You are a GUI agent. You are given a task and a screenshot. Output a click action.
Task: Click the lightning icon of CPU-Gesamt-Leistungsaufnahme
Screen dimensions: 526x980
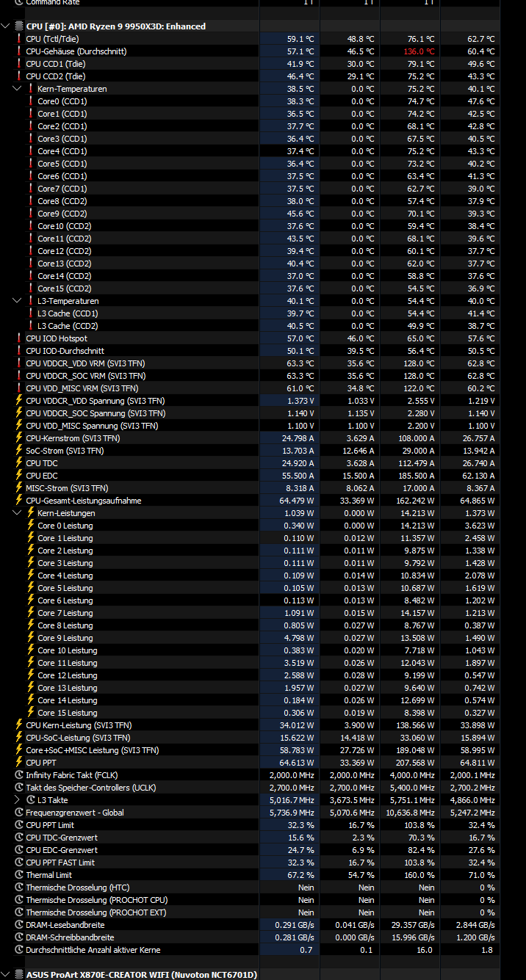18,501
